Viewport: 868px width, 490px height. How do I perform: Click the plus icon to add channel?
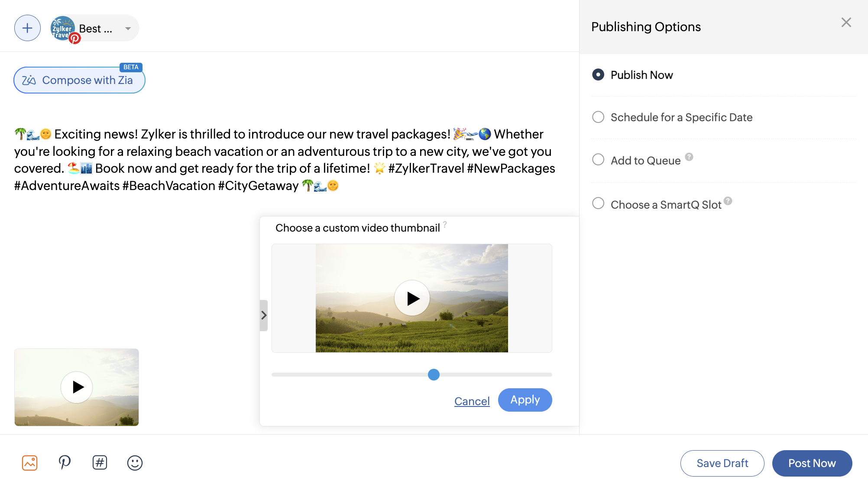tap(27, 28)
